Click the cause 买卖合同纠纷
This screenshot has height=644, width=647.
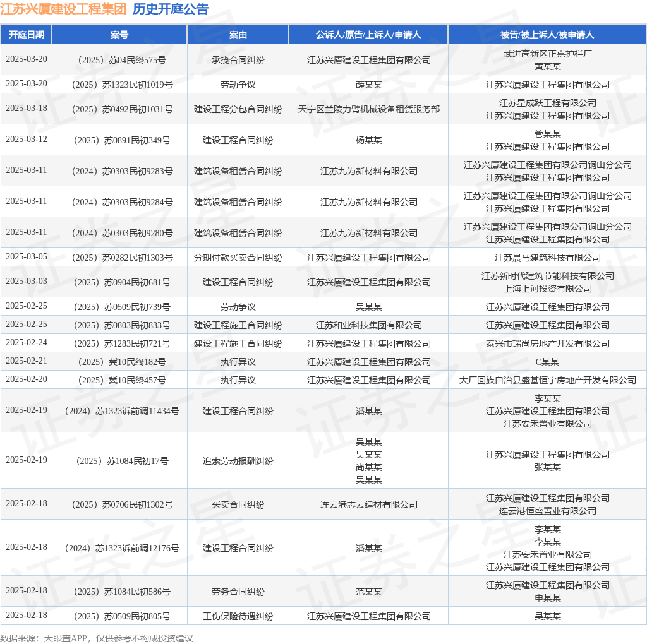pyautogui.click(x=238, y=505)
